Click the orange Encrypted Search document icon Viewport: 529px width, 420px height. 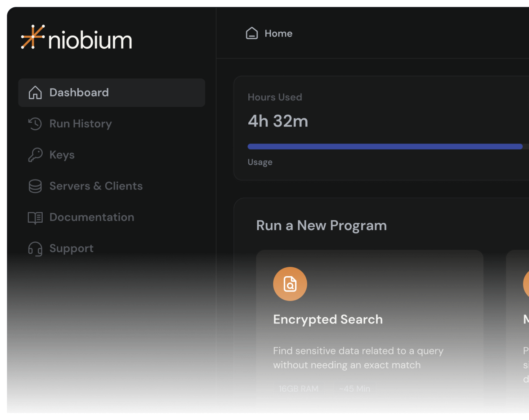[290, 284]
